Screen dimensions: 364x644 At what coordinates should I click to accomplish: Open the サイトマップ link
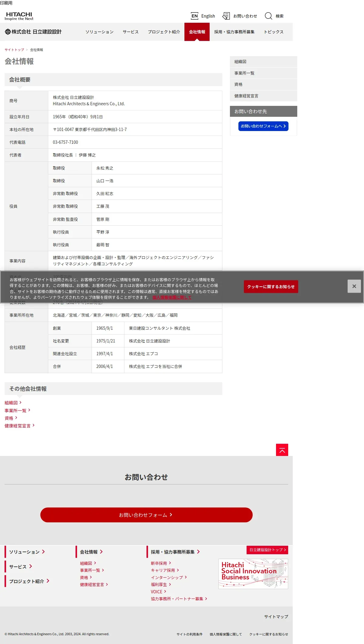[276, 616]
